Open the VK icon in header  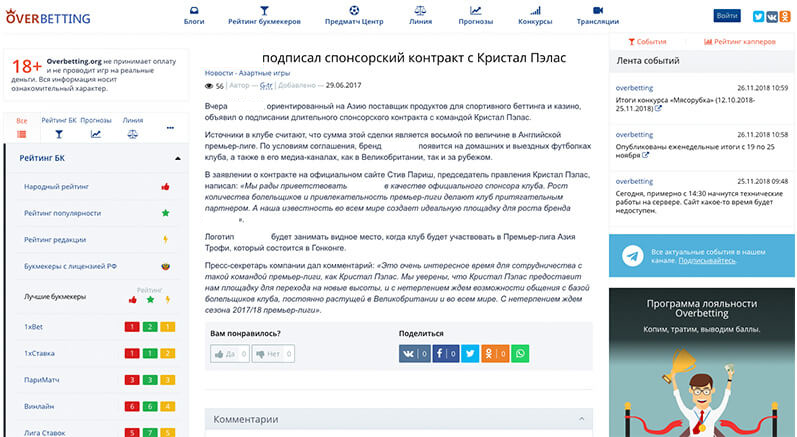tap(772, 16)
